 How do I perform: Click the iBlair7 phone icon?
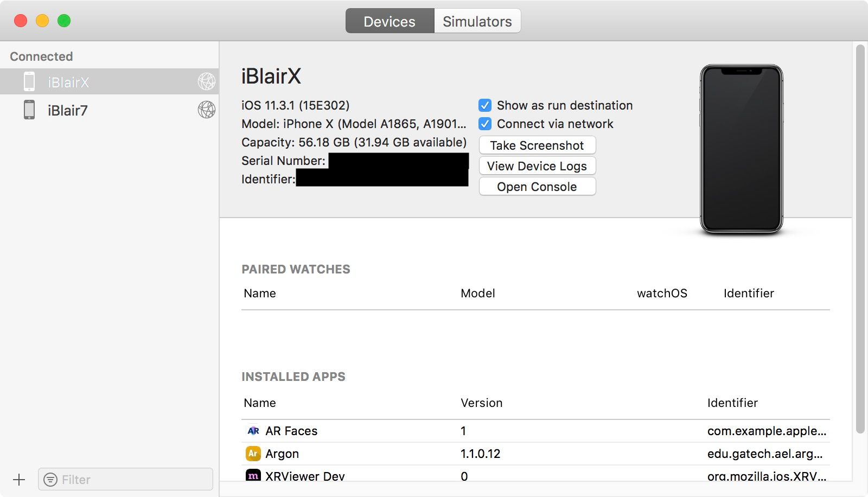point(30,110)
